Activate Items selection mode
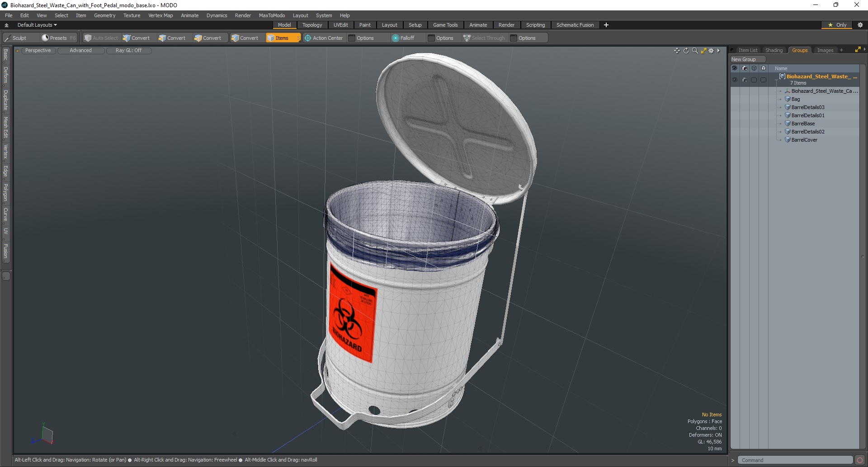The image size is (868, 467). click(283, 38)
